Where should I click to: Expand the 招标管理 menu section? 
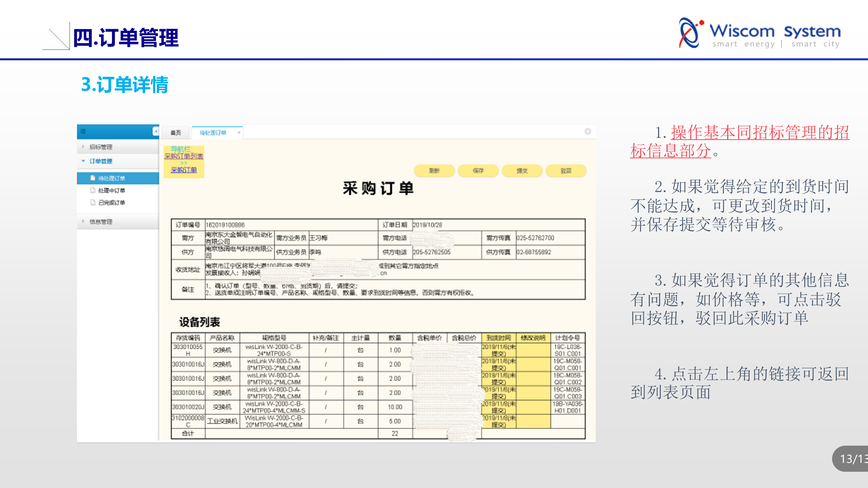[100, 147]
